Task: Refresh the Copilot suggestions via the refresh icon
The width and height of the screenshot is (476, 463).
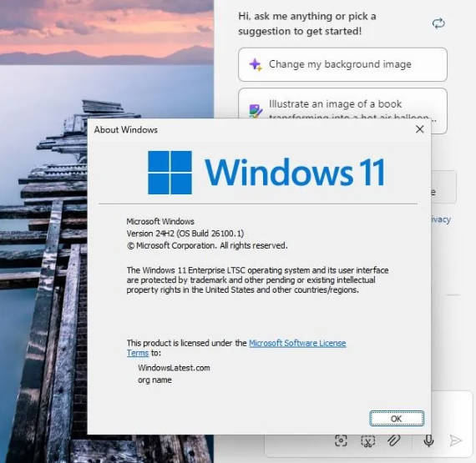Action: 438,23
